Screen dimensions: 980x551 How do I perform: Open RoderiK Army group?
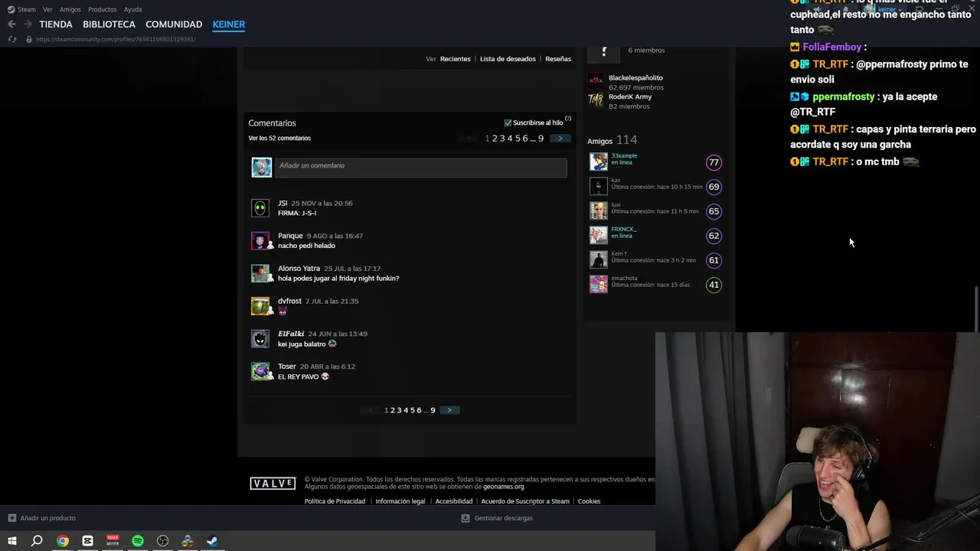click(630, 97)
